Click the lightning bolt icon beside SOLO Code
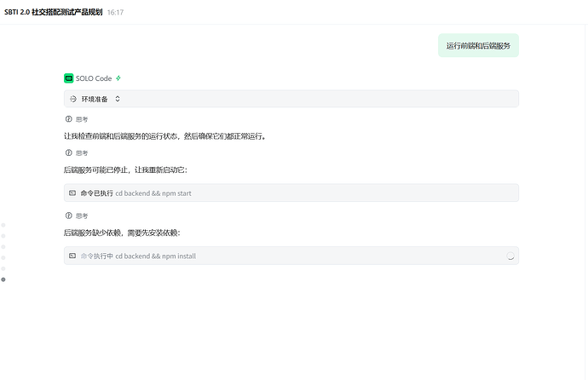The width and height of the screenshot is (588, 380). (x=118, y=78)
